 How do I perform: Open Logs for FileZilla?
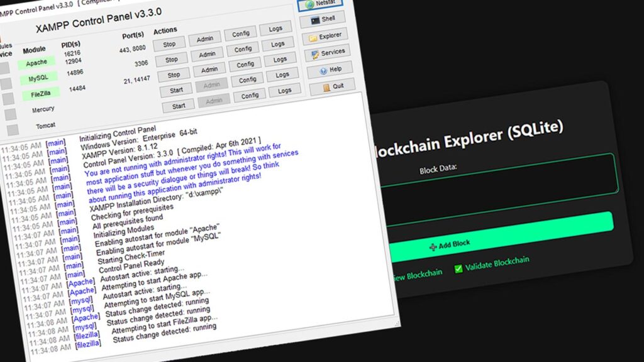[280, 60]
